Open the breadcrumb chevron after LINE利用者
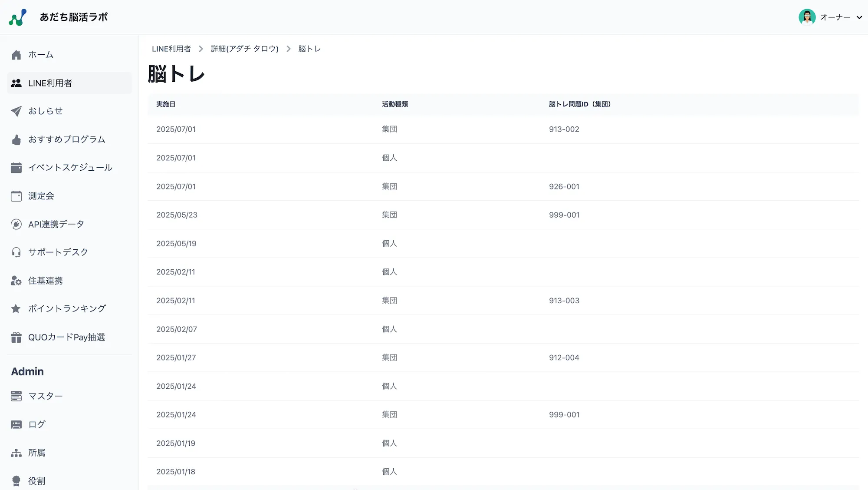 pos(201,49)
